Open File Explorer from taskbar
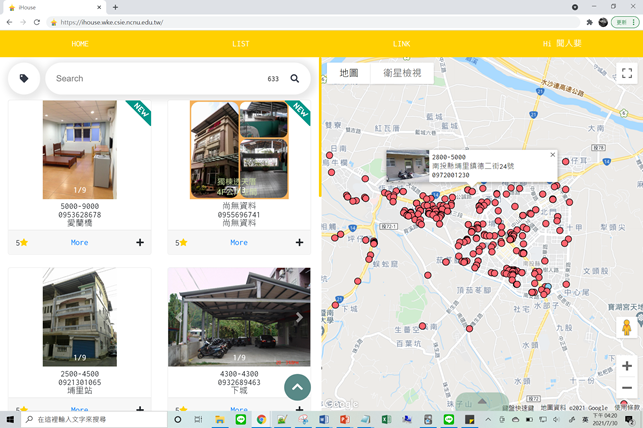Viewport: 643px width, 428px height. click(220, 419)
